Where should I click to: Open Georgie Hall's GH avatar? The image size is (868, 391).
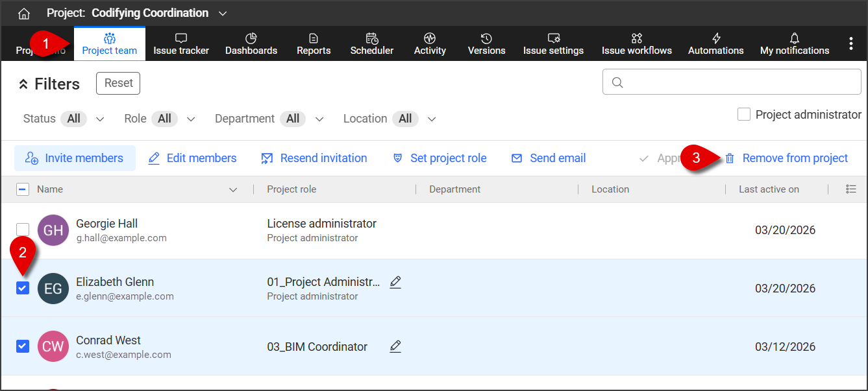[x=53, y=230]
